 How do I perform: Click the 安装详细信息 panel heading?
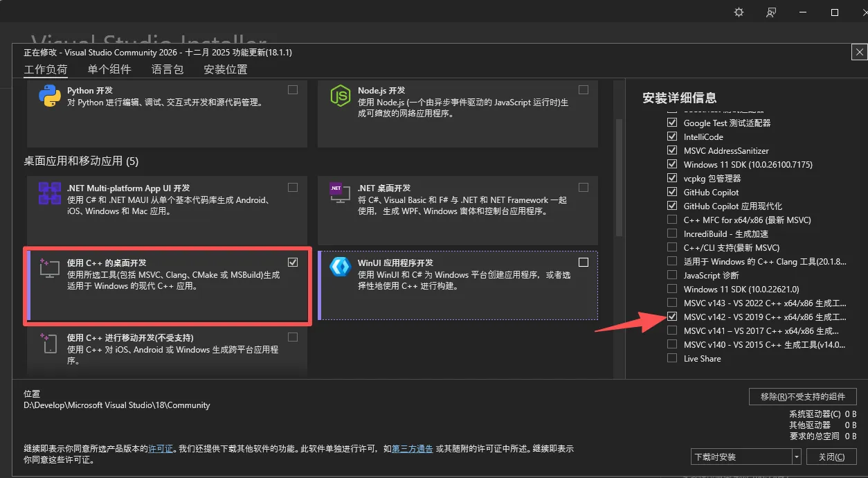[680, 98]
